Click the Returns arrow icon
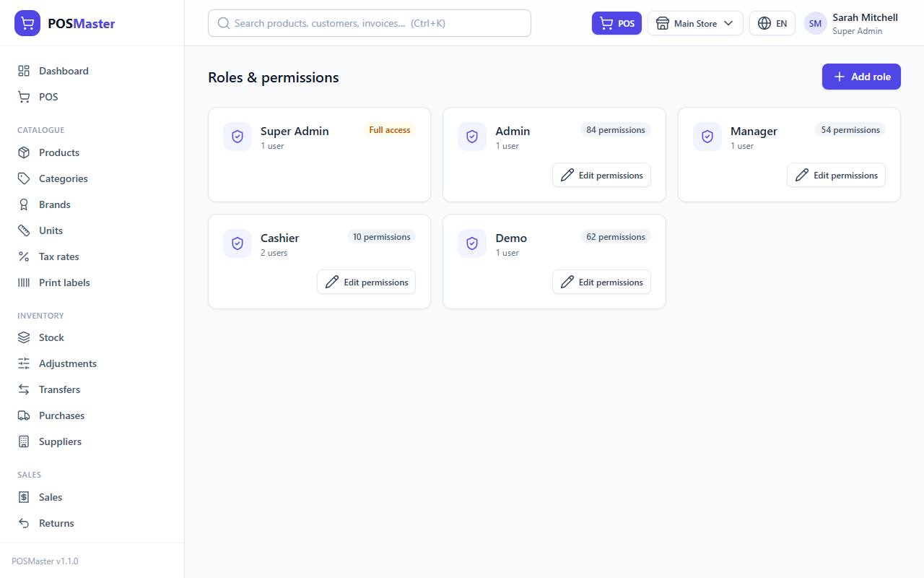The image size is (924, 578). point(24,523)
